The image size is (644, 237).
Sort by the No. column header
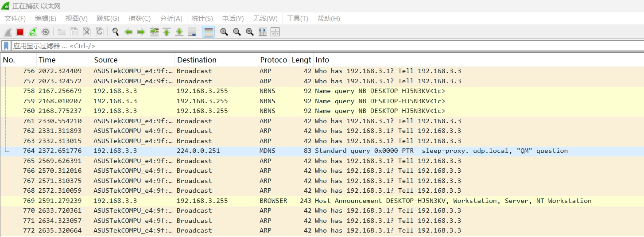click(19, 60)
